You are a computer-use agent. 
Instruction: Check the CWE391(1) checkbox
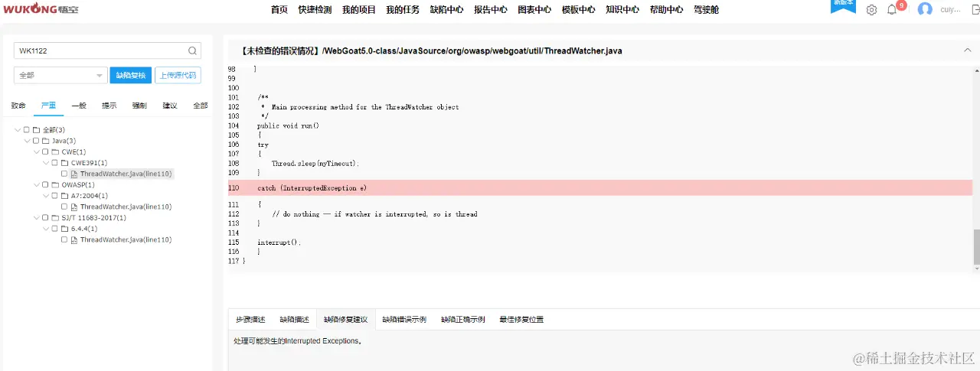click(x=54, y=163)
